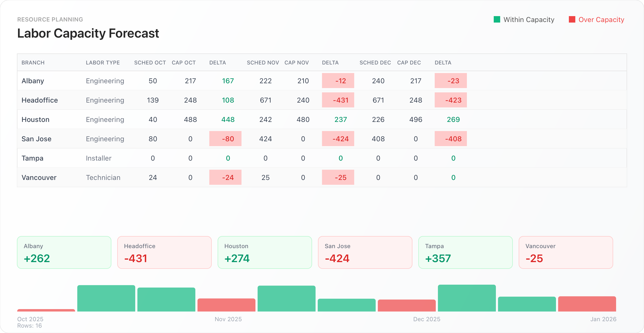Viewport: 644px width, 333px height.
Task: Click the SCHED NOV column header
Action: click(x=263, y=63)
